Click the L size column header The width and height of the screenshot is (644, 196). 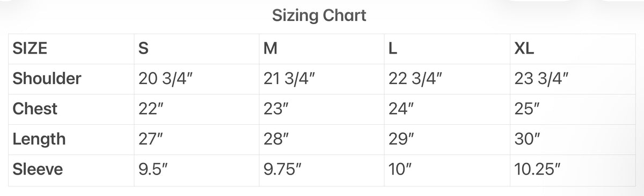click(x=392, y=49)
